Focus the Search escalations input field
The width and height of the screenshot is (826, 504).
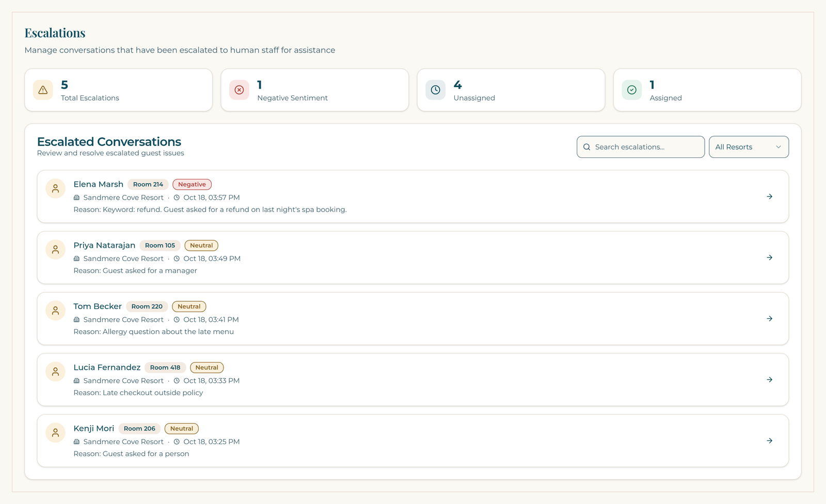[x=641, y=147]
